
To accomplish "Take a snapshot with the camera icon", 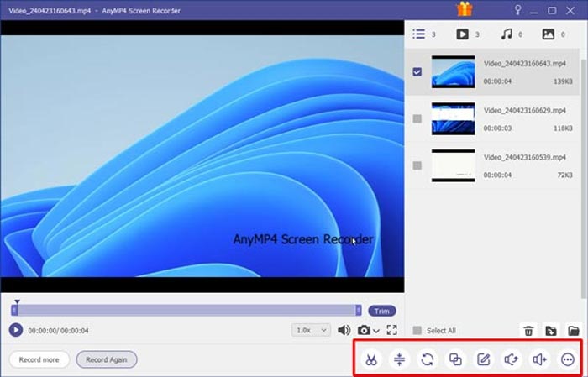I will coord(364,330).
